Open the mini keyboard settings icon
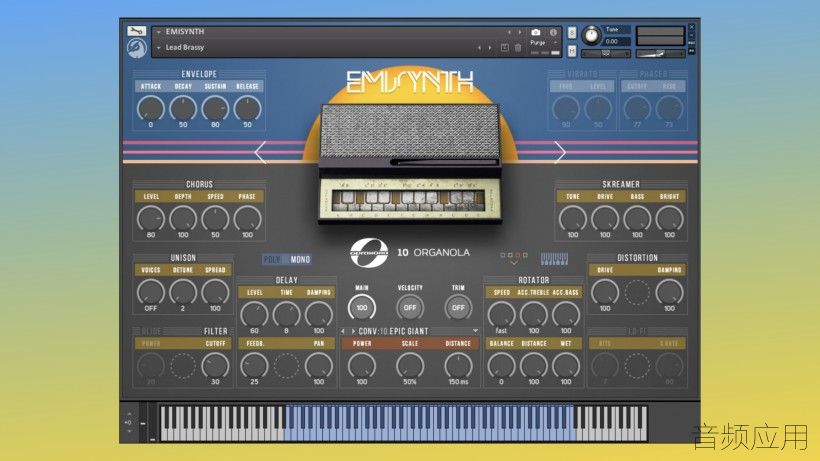The width and height of the screenshot is (820, 461). (554, 258)
